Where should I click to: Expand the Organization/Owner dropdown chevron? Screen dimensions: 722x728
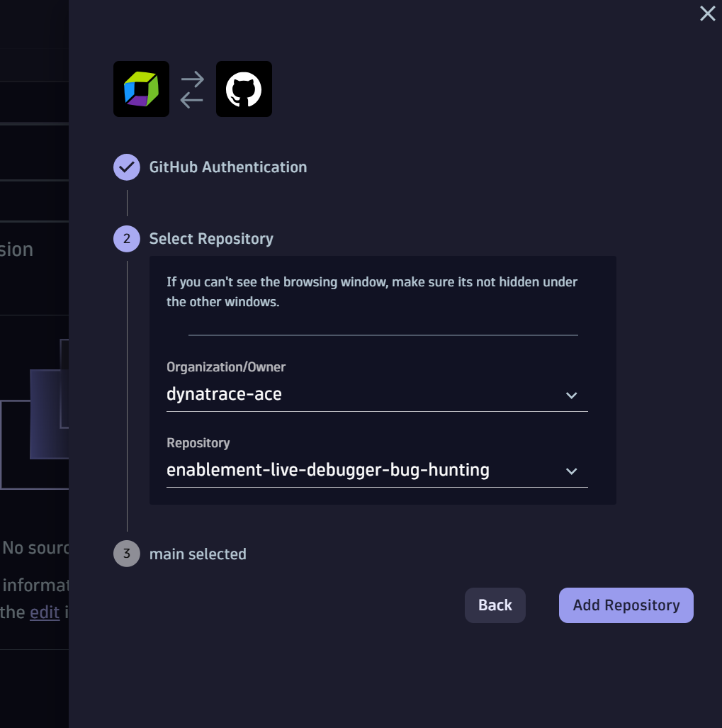(572, 395)
